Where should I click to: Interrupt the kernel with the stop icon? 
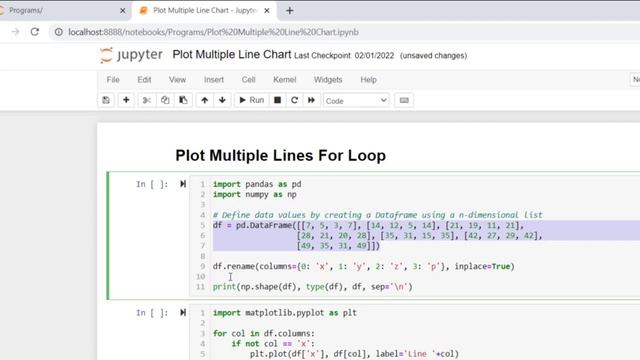(278, 100)
